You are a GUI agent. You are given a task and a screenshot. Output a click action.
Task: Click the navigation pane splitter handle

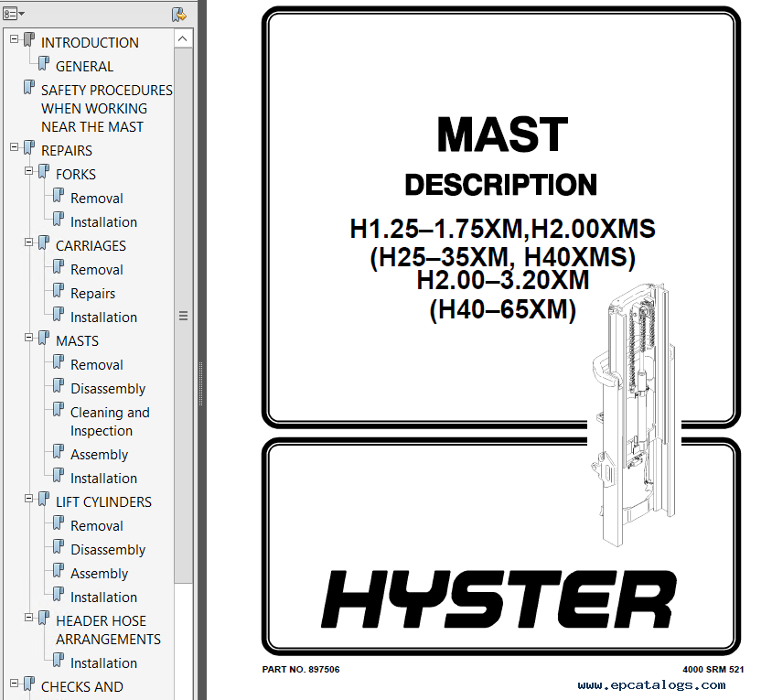coord(201,384)
